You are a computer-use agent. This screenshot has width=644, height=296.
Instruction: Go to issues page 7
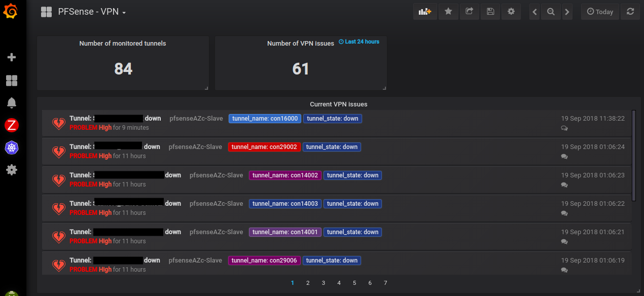click(x=385, y=283)
